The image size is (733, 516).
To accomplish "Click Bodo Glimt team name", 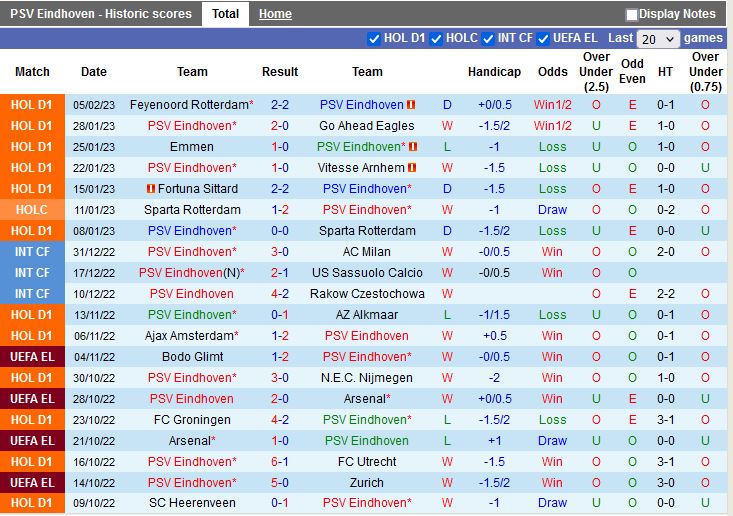I will pos(193,357).
